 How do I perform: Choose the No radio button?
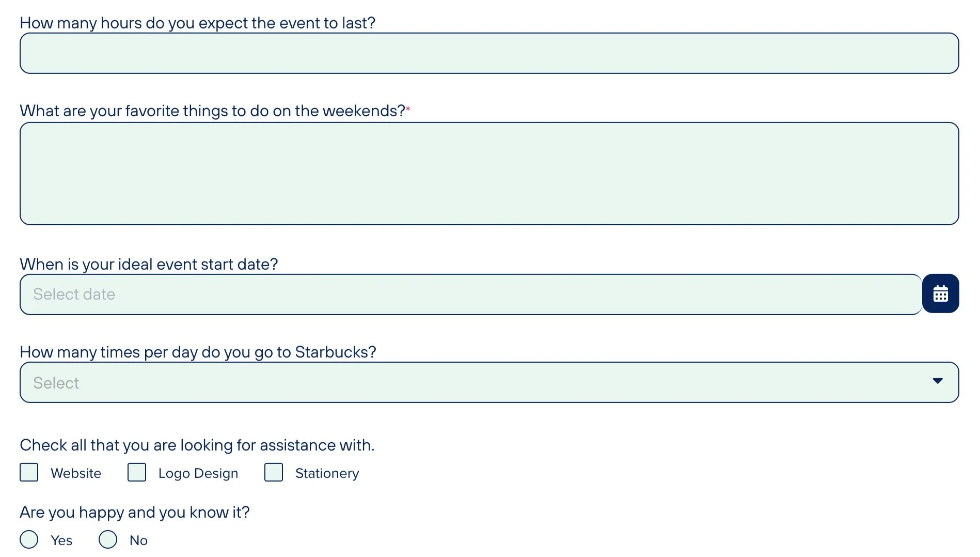click(x=108, y=539)
